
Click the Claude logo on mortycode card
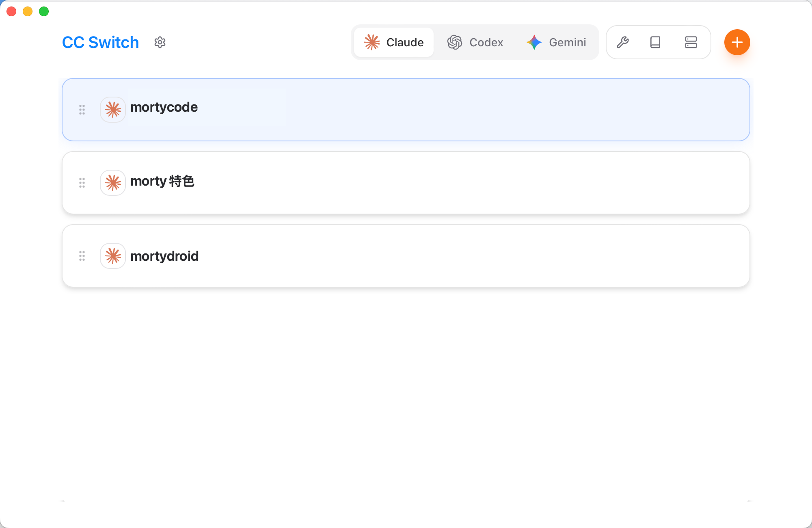coord(113,110)
